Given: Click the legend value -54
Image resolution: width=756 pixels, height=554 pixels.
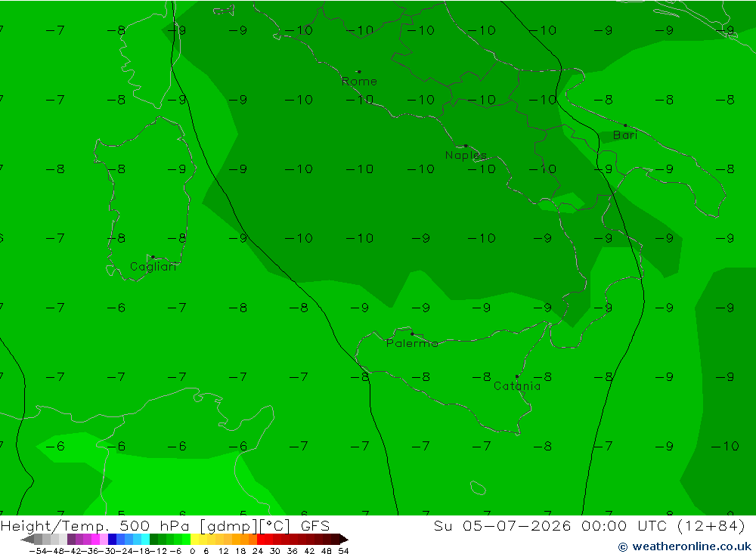Looking at the screenshot, I should 38,551.
